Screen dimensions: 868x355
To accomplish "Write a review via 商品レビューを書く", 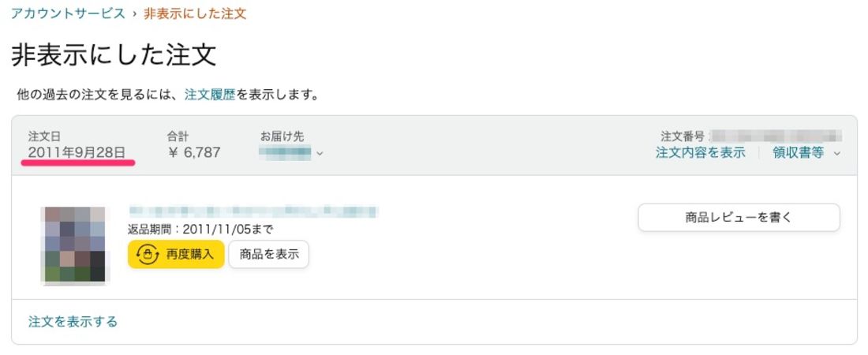I will (x=739, y=218).
